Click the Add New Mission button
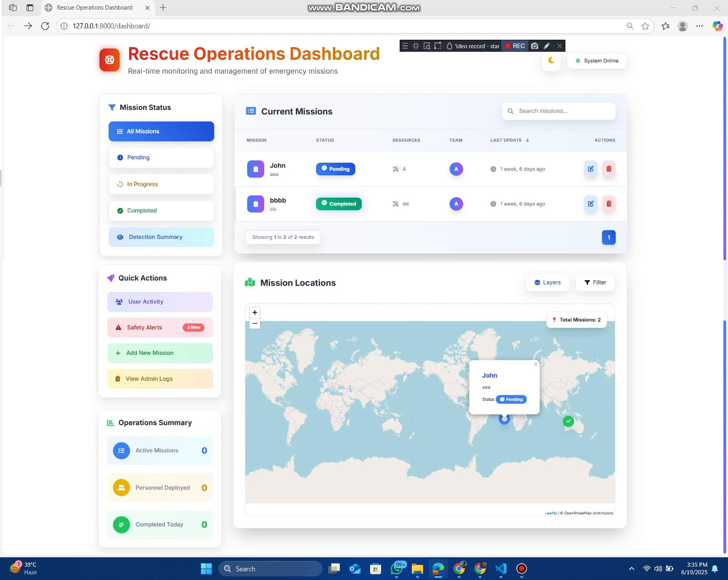Screen dimensions: 728x580 [x=160, y=353]
